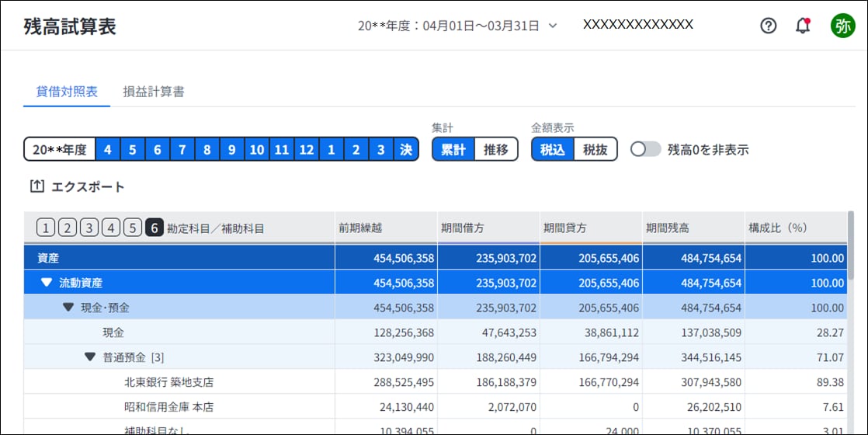Set hierarchy level to 5
The height and width of the screenshot is (435, 868).
point(132,228)
